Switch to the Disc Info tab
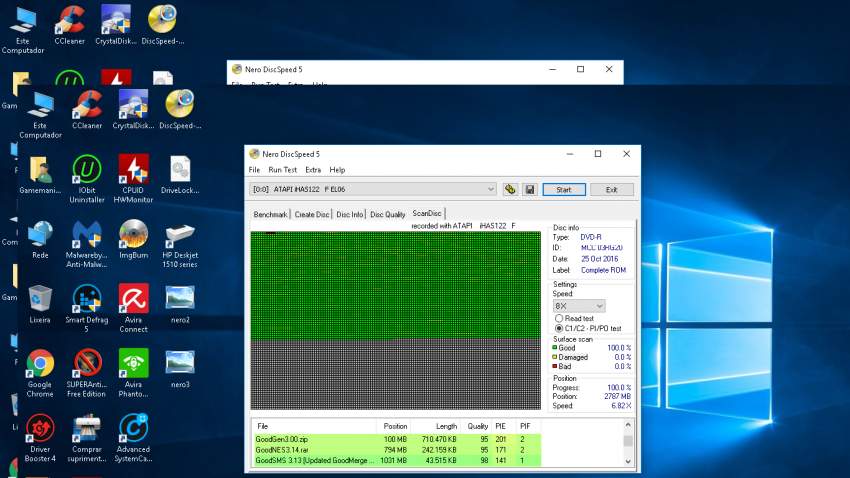Viewport: 850px width, 478px height. click(x=350, y=215)
